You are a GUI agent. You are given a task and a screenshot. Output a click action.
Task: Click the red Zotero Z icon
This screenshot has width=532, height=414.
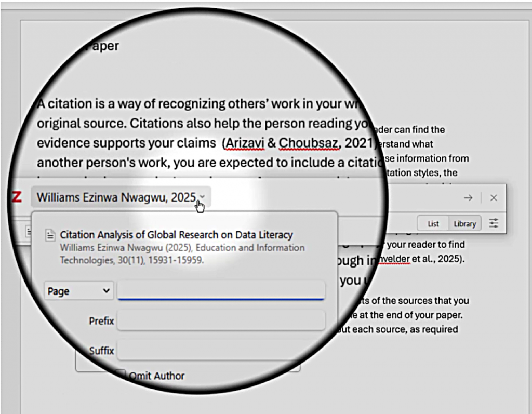[17, 197]
